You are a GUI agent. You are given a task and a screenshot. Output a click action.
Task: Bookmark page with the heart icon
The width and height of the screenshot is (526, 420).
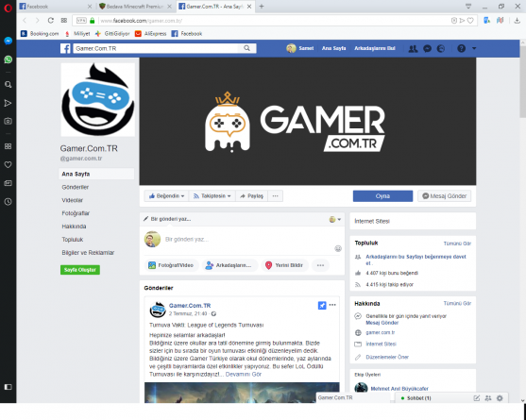point(470,21)
